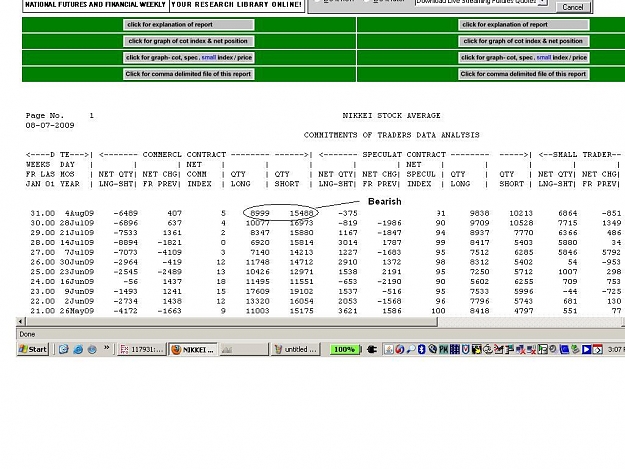Click the '26May09' date cell
The height and width of the screenshot is (469, 625).
pyautogui.click(x=77, y=311)
